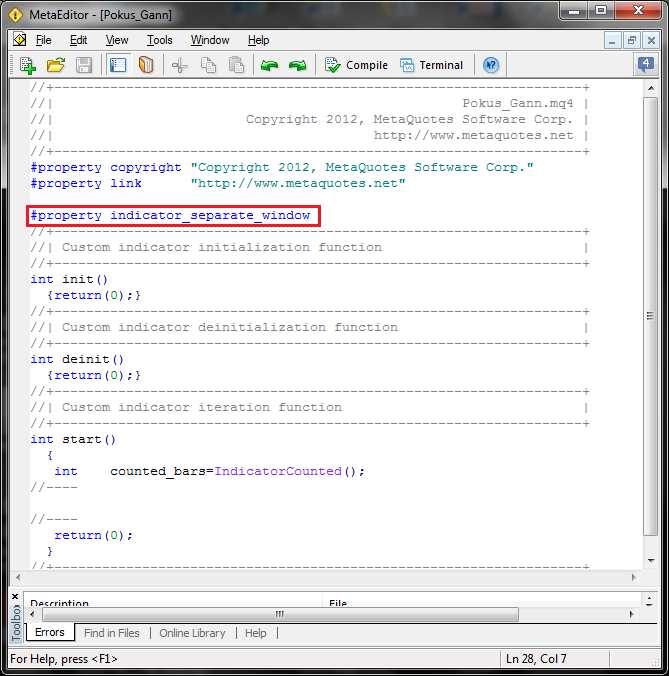Viewport: 669px width, 676px height.
Task: Switch to the Online Library tab
Action: click(x=192, y=633)
